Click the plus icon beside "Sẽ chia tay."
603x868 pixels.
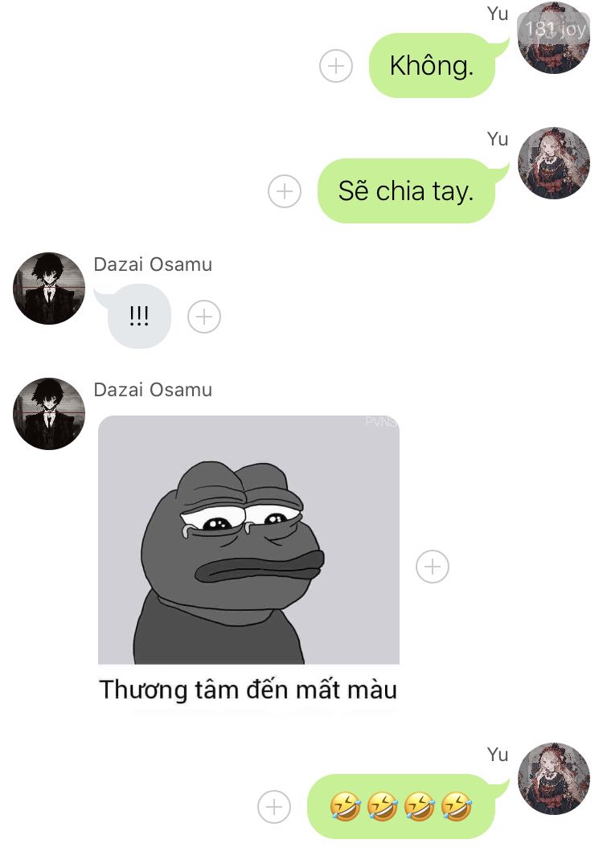[x=284, y=191]
